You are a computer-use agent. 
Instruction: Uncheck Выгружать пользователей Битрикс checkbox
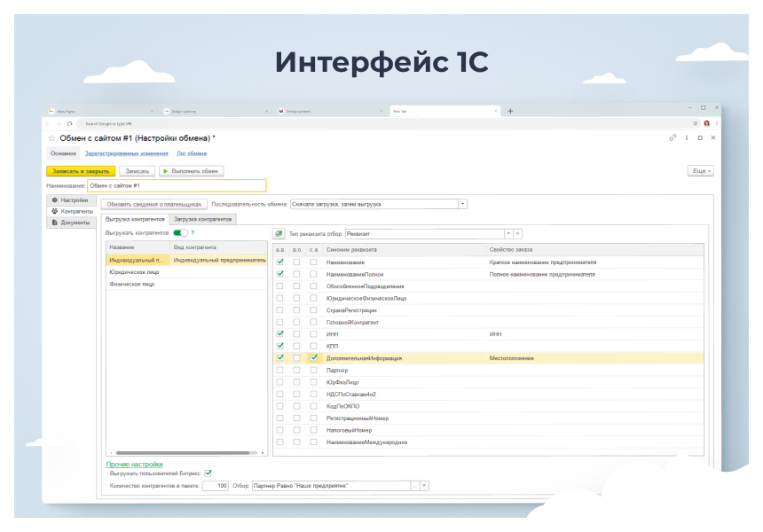[208, 473]
